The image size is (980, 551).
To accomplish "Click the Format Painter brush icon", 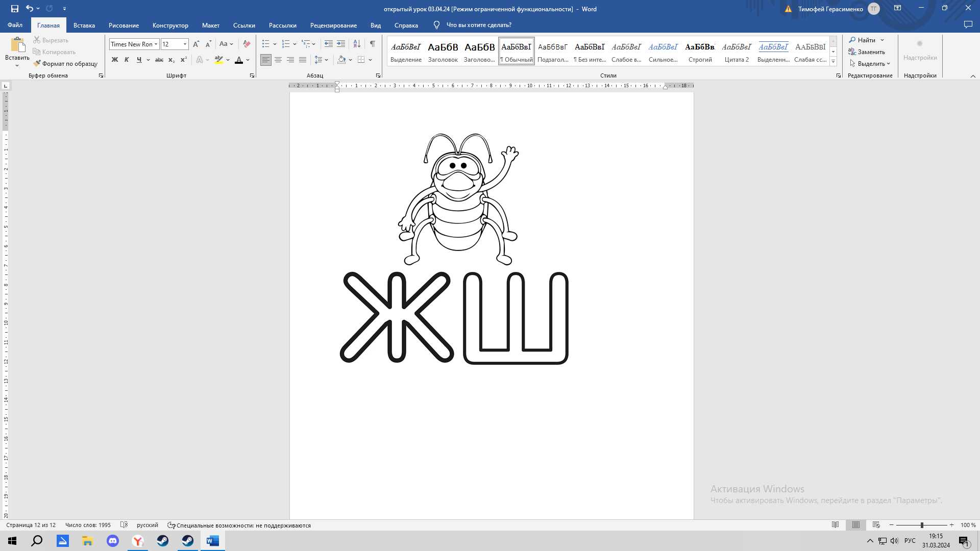I will click(x=37, y=64).
